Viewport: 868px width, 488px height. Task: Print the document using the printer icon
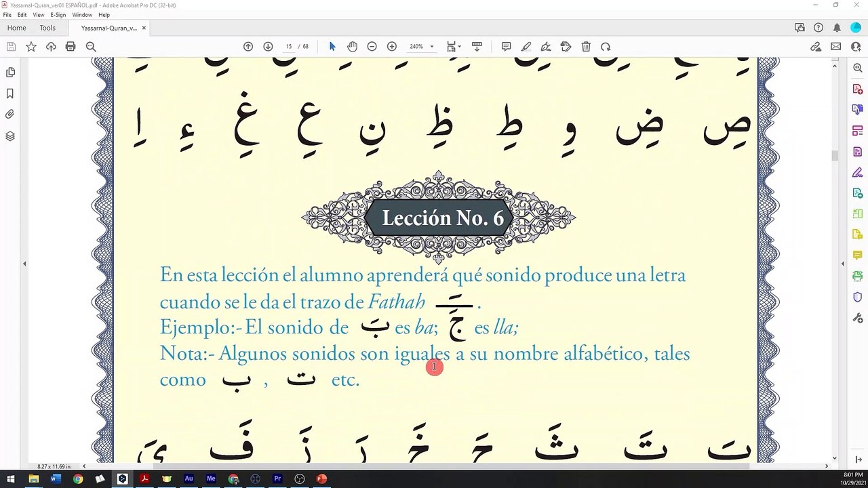coord(71,47)
